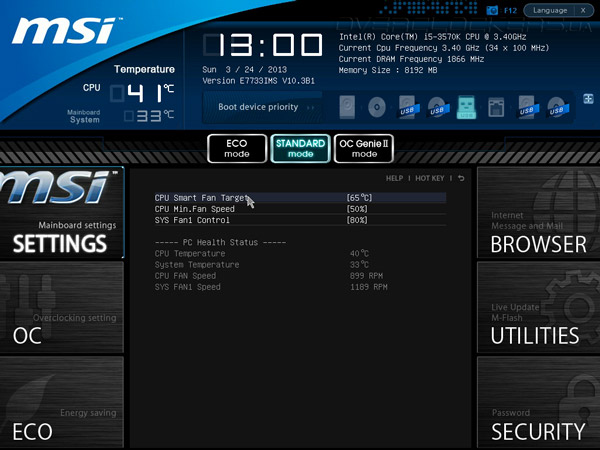Screen dimensions: 600x450
Task: Click the Current DRAM Frequency 1866 MHz text
Action: (411, 59)
